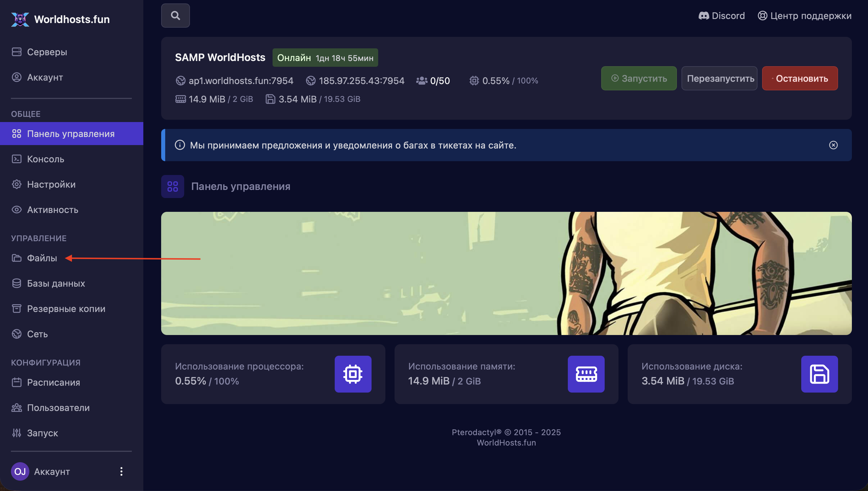
Task: Open Консоль from the sidebar
Action: pos(45,159)
